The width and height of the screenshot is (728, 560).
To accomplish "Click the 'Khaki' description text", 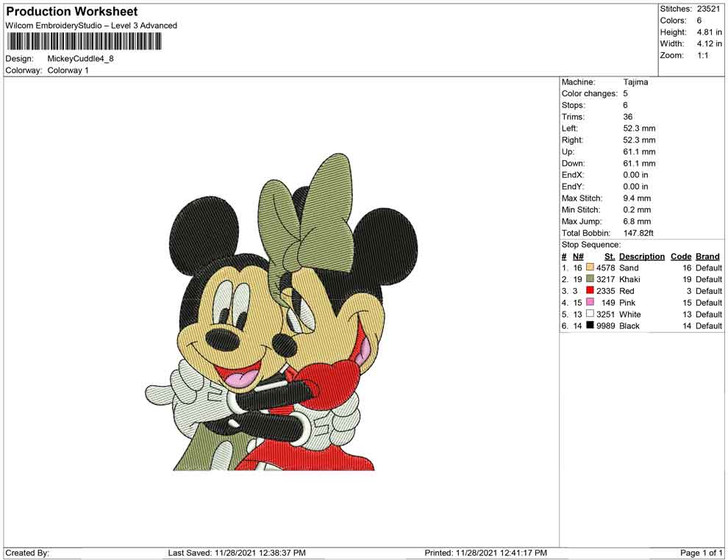I will point(629,279).
